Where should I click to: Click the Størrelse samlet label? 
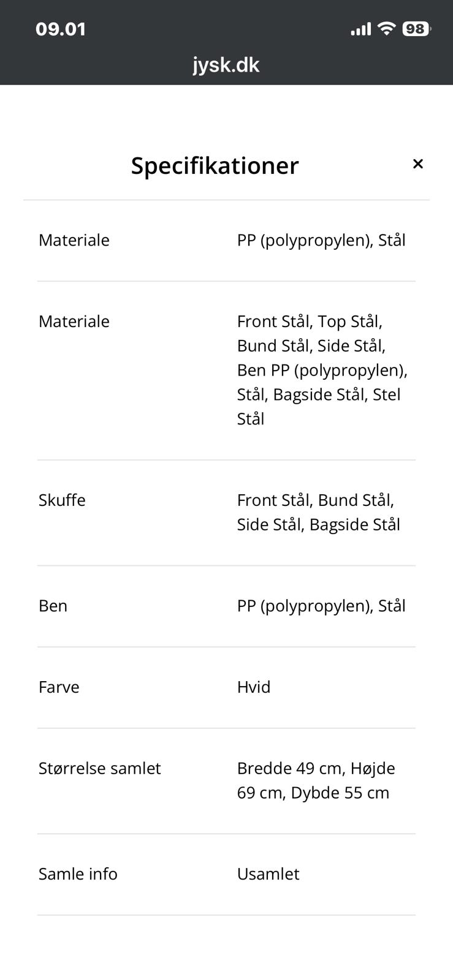[x=99, y=769]
